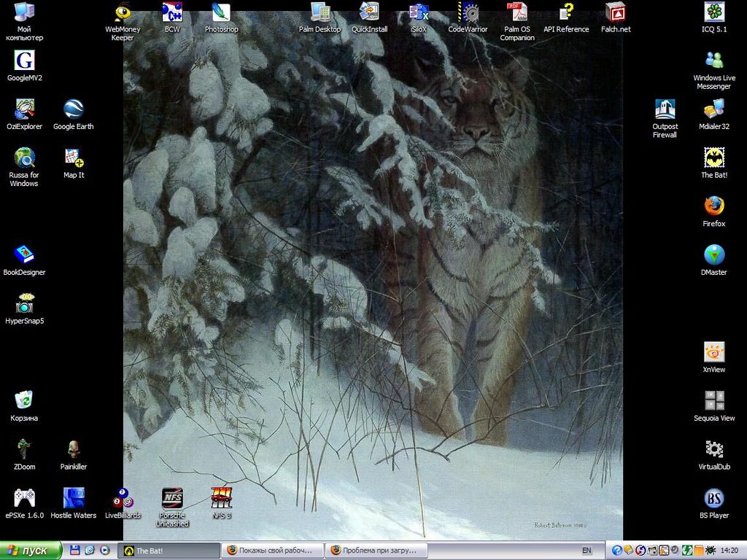
Task: Click the blue question mark tray icon
Action: point(616,551)
